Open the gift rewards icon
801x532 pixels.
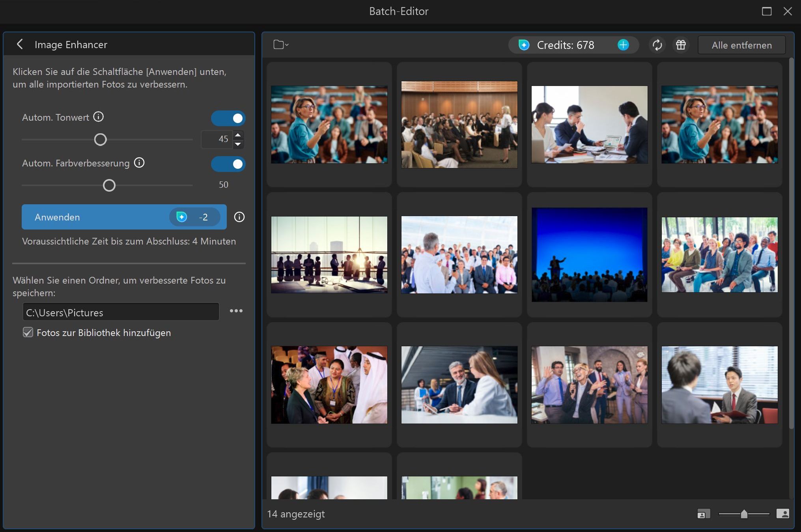pos(681,45)
